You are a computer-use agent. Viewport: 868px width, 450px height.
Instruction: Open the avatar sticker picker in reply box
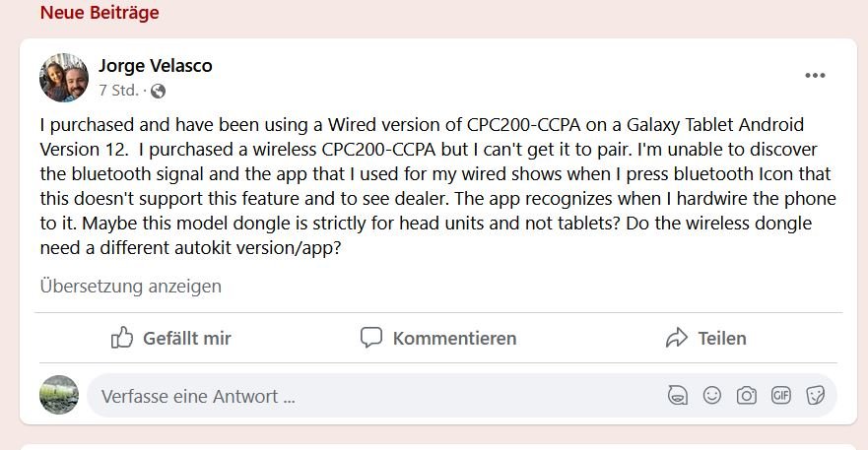(x=677, y=396)
